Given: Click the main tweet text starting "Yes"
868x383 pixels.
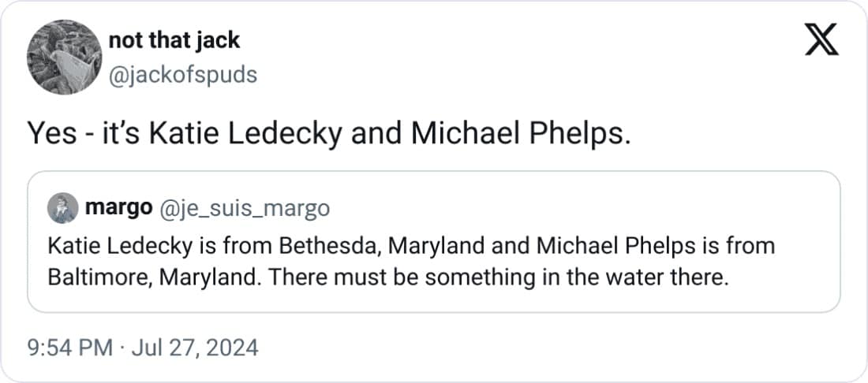Looking at the screenshot, I should 329,135.
